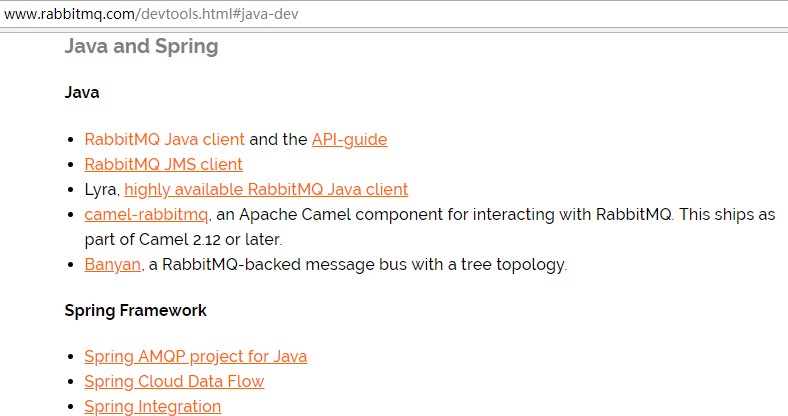Open the camel-rabbitmq link

click(x=146, y=214)
